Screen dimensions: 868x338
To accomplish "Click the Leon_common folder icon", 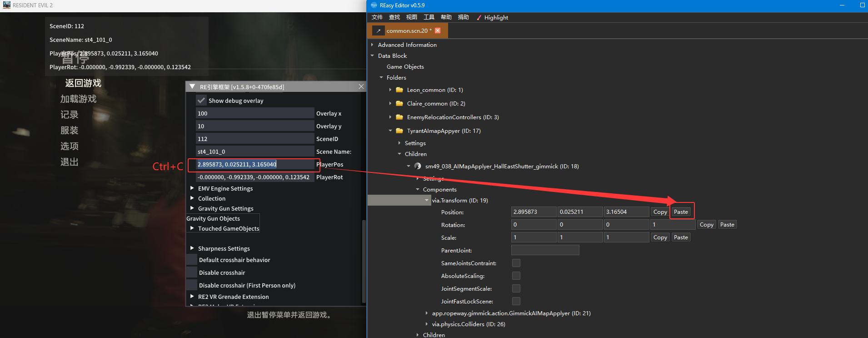I will tap(399, 90).
